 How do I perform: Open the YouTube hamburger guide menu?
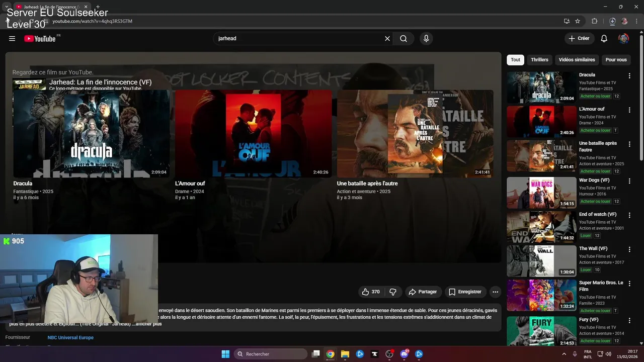12,39
